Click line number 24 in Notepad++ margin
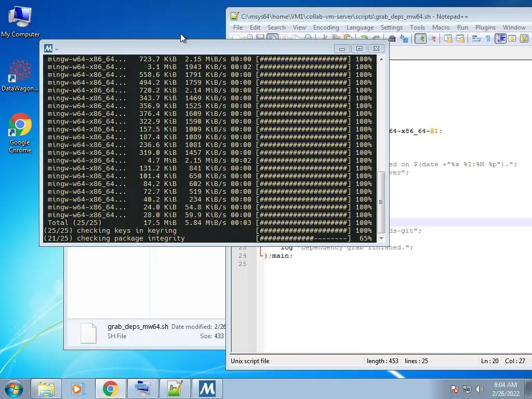Screen dimensions: 532x399 point(243,256)
